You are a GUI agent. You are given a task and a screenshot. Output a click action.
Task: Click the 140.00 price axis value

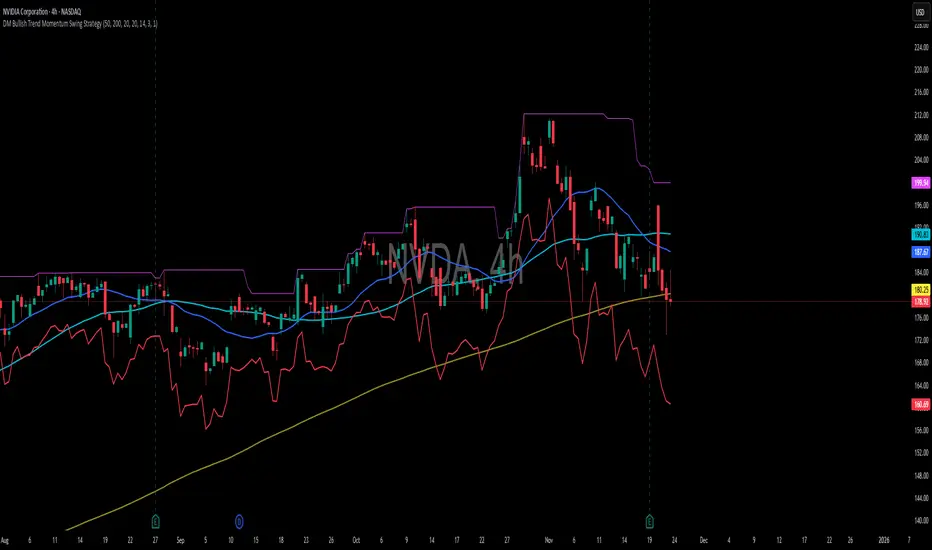[921, 520]
